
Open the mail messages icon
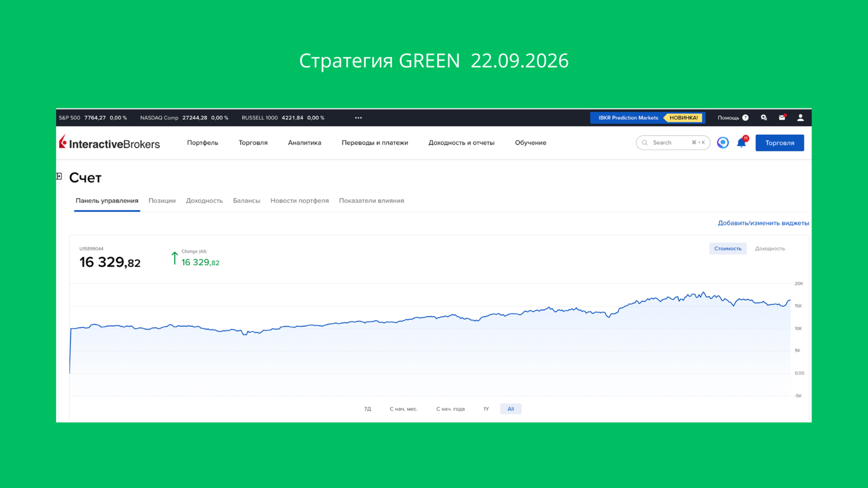tap(782, 117)
